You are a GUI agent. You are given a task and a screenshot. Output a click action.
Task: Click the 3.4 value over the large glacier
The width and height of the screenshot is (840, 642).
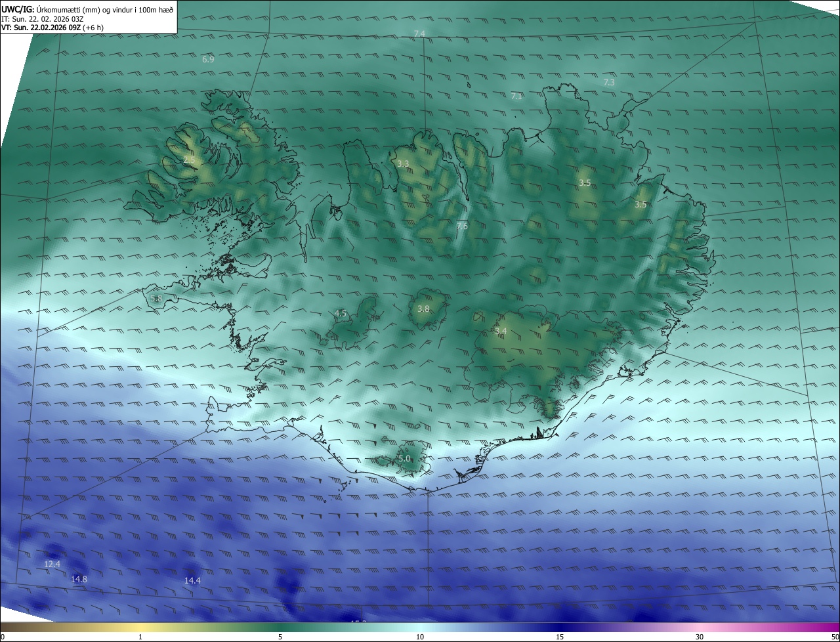click(501, 331)
